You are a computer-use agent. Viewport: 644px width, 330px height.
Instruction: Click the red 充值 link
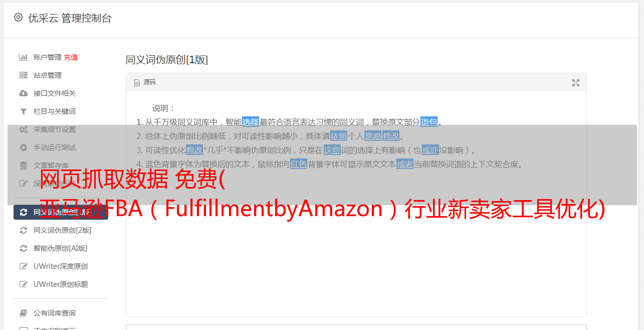[x=71, y=57]
